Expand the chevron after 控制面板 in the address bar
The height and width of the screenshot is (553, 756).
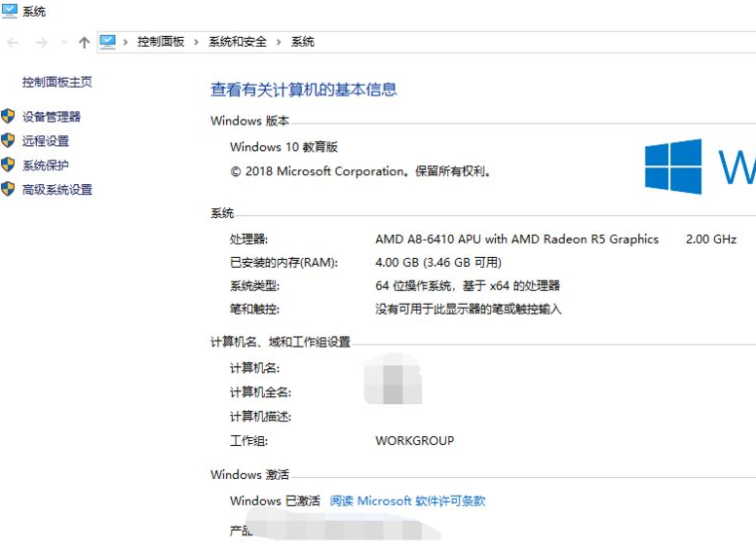(x=196, y=42)
